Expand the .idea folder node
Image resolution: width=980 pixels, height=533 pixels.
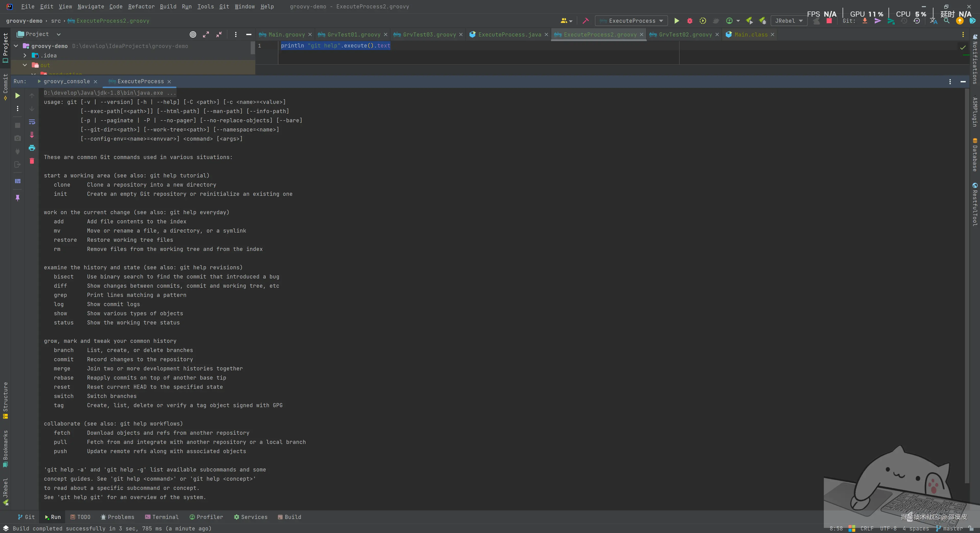click(x=25, y=56)
